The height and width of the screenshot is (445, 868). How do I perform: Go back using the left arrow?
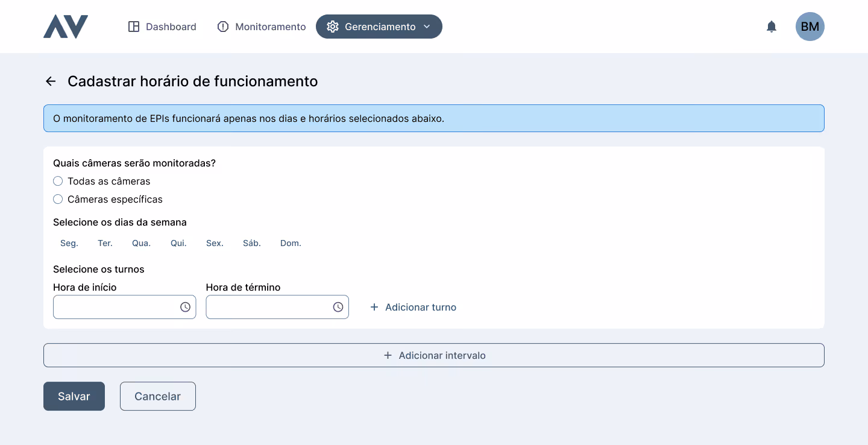pyautogui.click(x=51, y=81)
